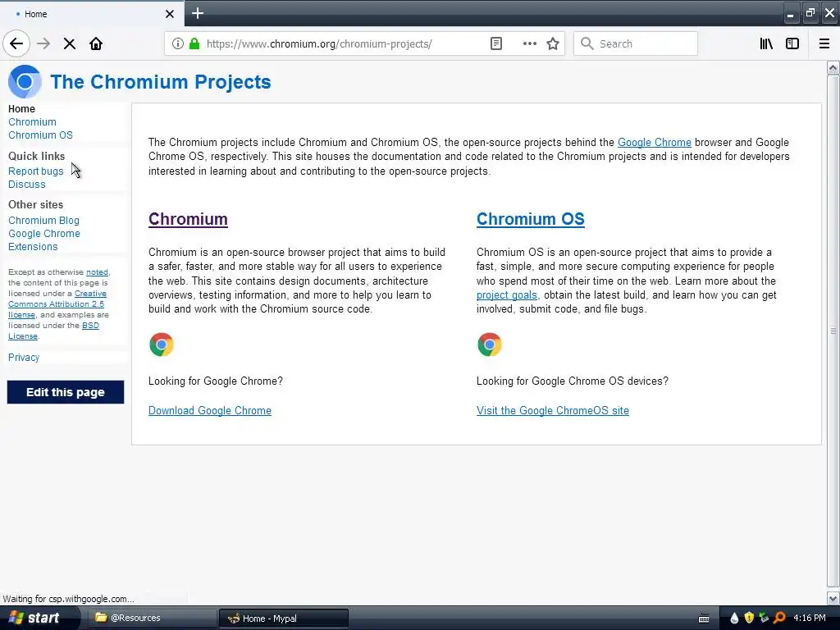
Task: Click the water drop tray icon
Action: (x=734, y=619)
